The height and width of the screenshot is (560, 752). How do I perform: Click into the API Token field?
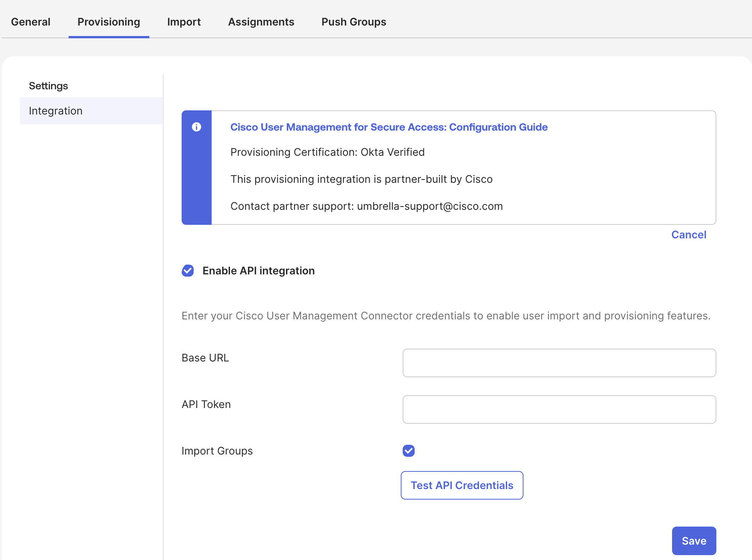559,409
